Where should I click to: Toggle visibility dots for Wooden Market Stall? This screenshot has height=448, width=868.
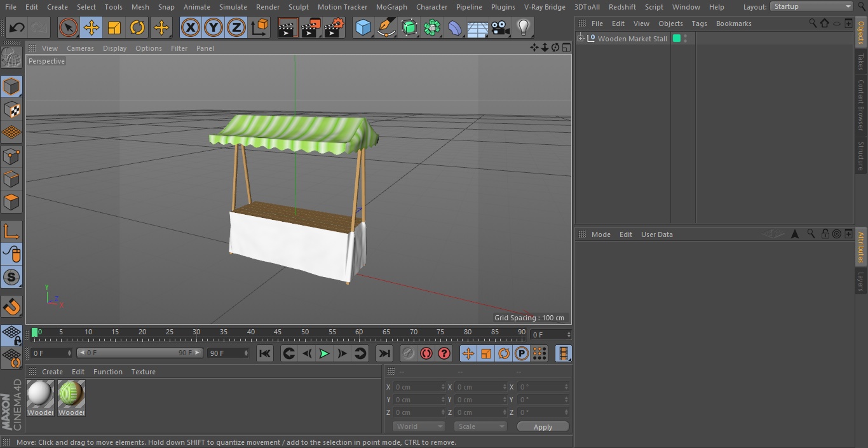686,39
